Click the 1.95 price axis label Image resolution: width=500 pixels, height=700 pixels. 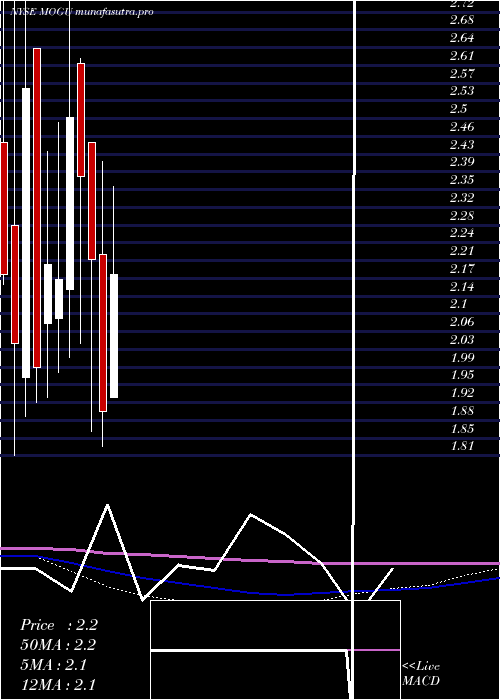click(462, 375)
